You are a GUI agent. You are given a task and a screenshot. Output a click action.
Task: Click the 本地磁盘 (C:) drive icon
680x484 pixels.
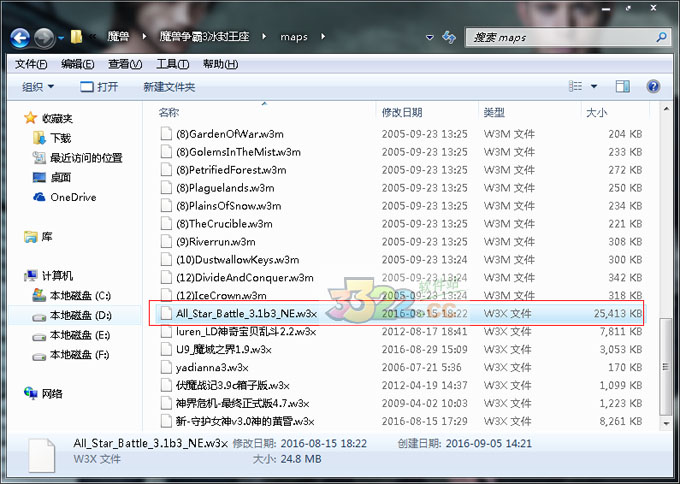click(x=39, y=295)
